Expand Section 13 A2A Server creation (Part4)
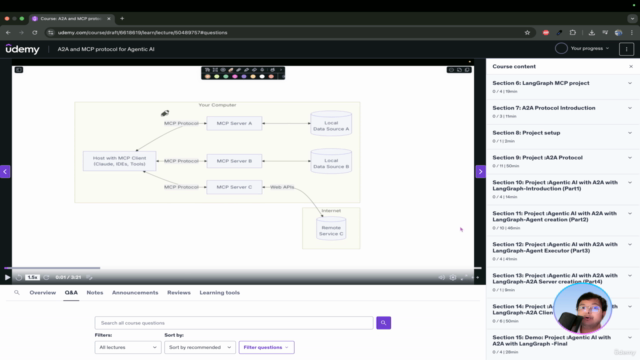The height and width of the screenshot is (360, 640). [x=563, y=282]
